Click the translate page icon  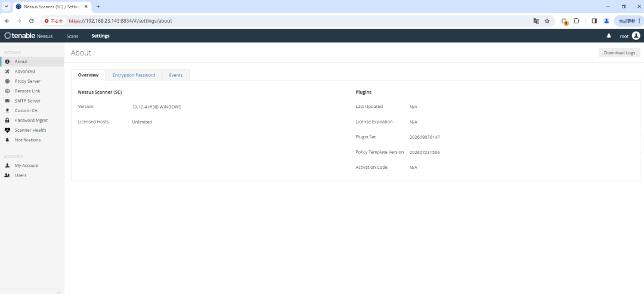[x=536, y=21]
